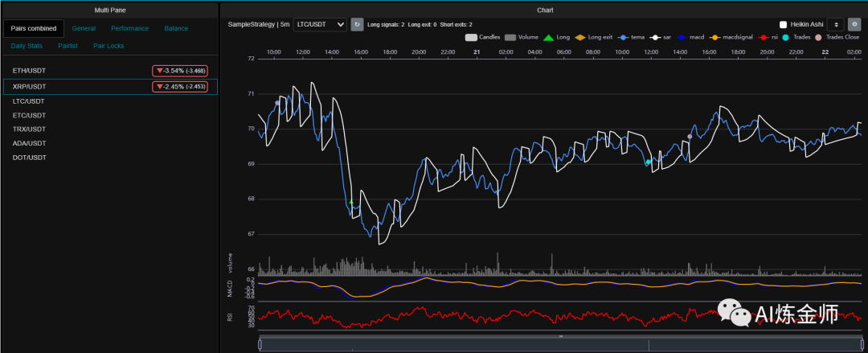Screen dimensions: 868x353
Task: Select the TRX/USDT pair row
Action: tap(110, 129)
